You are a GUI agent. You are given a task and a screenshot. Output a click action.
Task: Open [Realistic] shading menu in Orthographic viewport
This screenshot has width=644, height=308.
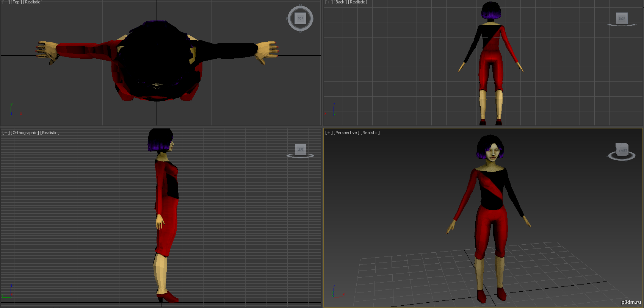(x=50, y=133)
